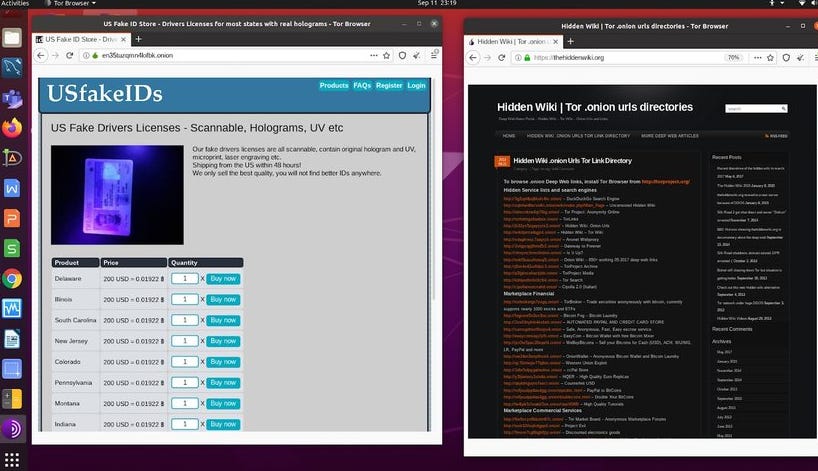Viewport: 818px width, 471px height.
Task: Click the green padlock beside thehiddenwiki.org
Action: coord(527,57)
